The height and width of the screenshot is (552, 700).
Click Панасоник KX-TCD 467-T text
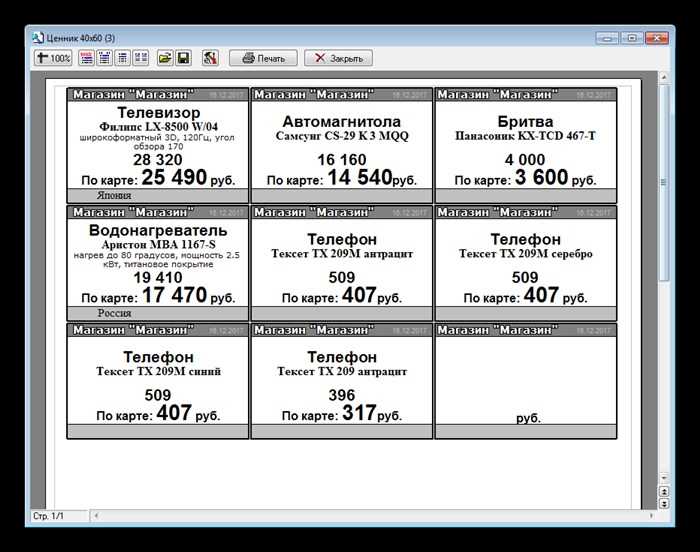click(x=525, y=136)
